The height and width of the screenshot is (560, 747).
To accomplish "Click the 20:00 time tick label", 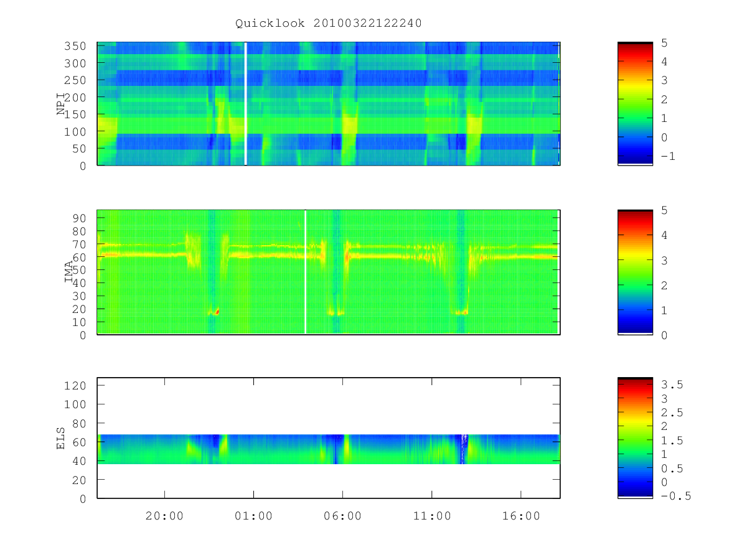I will pyautogui.click(x=164, y=516).
